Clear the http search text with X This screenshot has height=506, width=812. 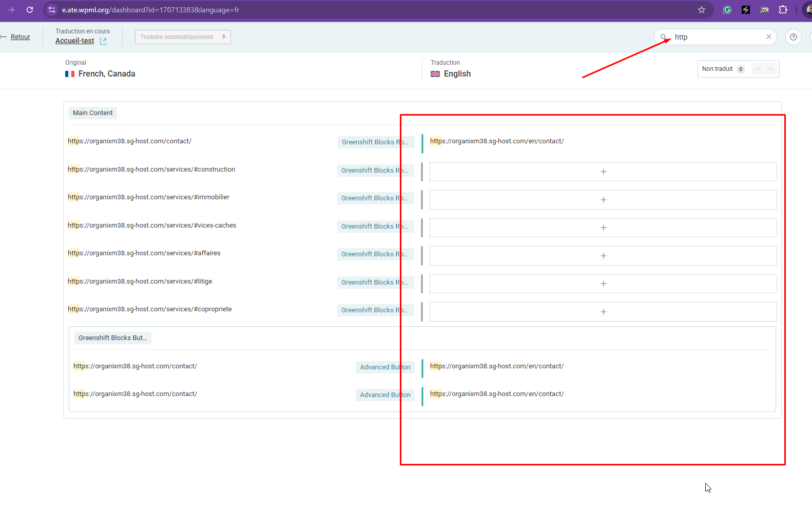[x=768, y=37]
